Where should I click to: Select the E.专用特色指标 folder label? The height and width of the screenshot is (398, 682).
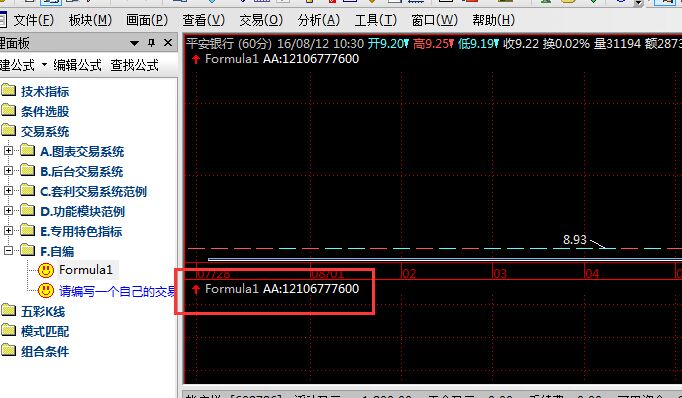click(81, 231)
